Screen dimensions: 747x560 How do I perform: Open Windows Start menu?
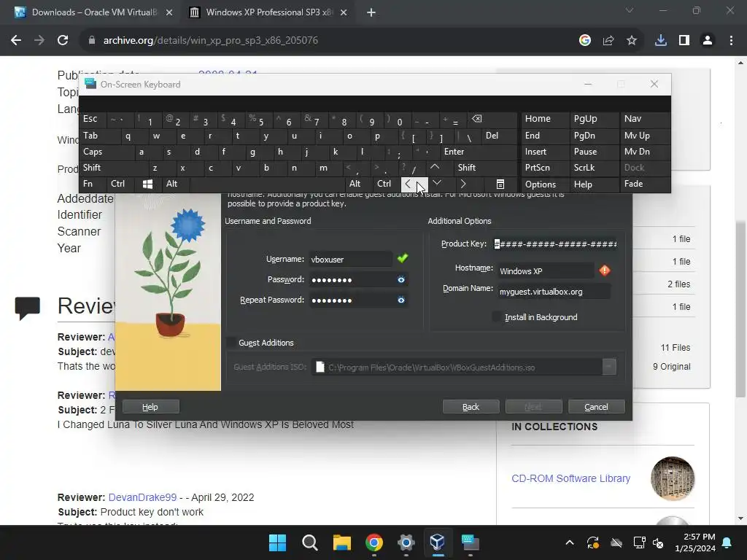277,542
